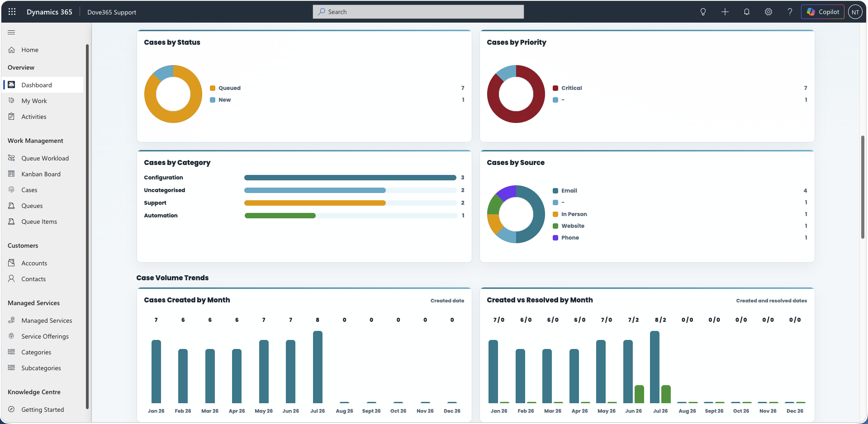Open the lightbulb assistant icon
Image resolution: width=868 pixels, height=424 pixels.
(x=703, y=12)
